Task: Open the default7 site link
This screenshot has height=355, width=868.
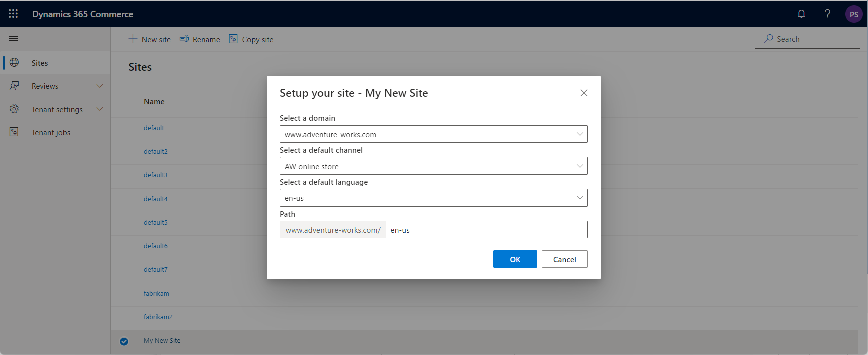Action: (156, 269)
